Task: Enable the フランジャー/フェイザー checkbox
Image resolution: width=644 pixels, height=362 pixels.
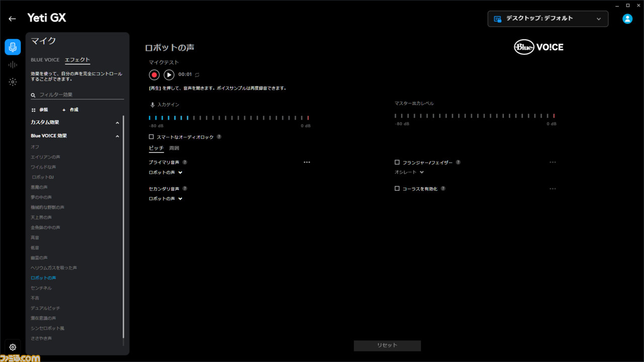Action: pyautogui.click(x=397, y=162)
